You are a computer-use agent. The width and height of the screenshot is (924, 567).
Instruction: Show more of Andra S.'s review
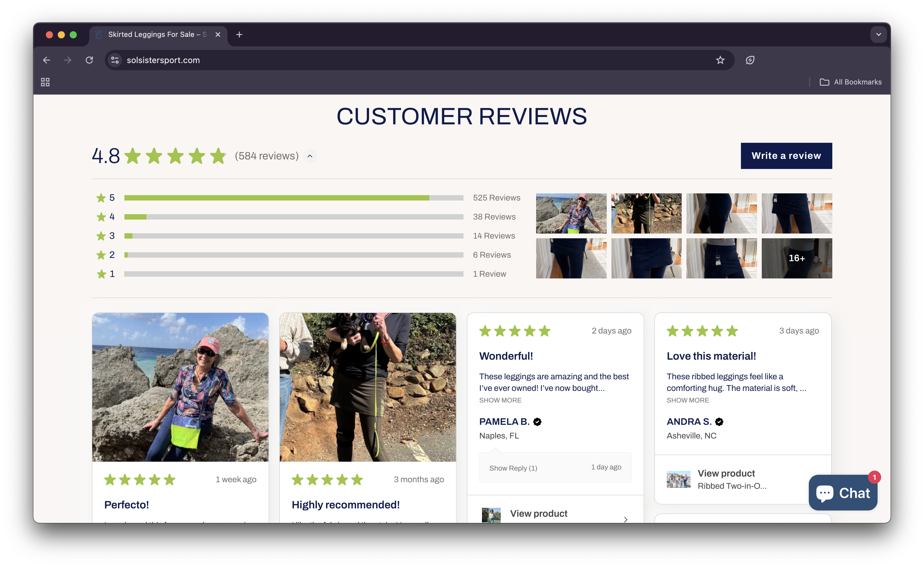pyautogui.click(x=688, y=400)
